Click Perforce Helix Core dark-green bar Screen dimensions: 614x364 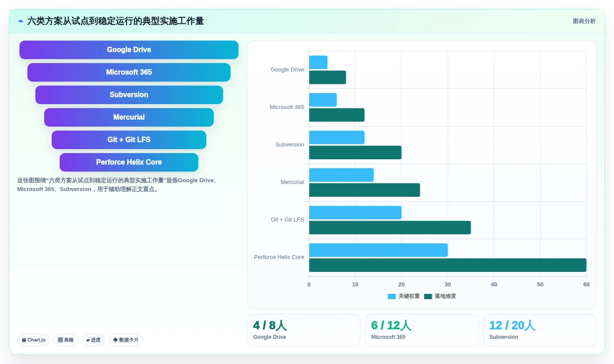448,265
